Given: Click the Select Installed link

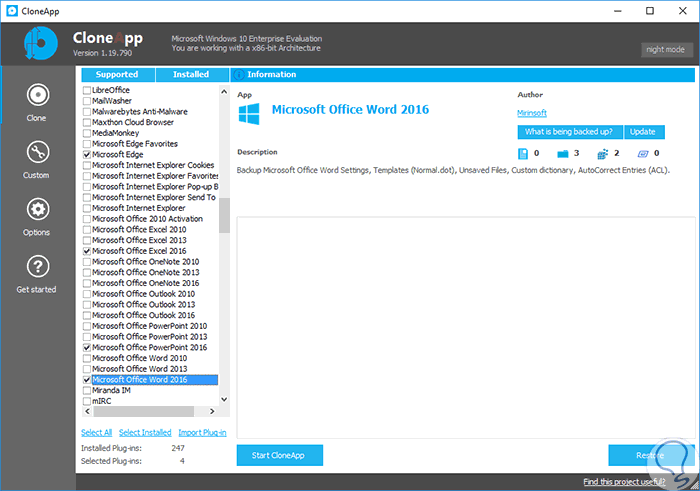Looking at the screenshot, I should tap(145, 433).
